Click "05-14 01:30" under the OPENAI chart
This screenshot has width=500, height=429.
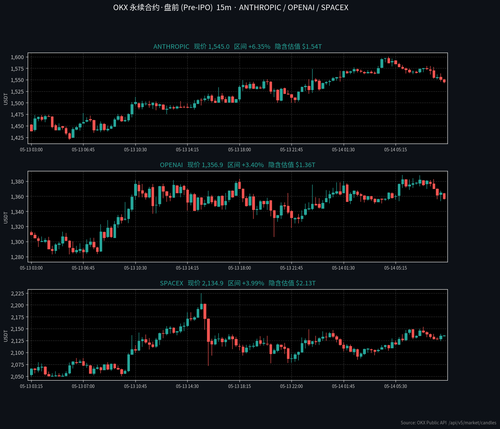[343, 268]
